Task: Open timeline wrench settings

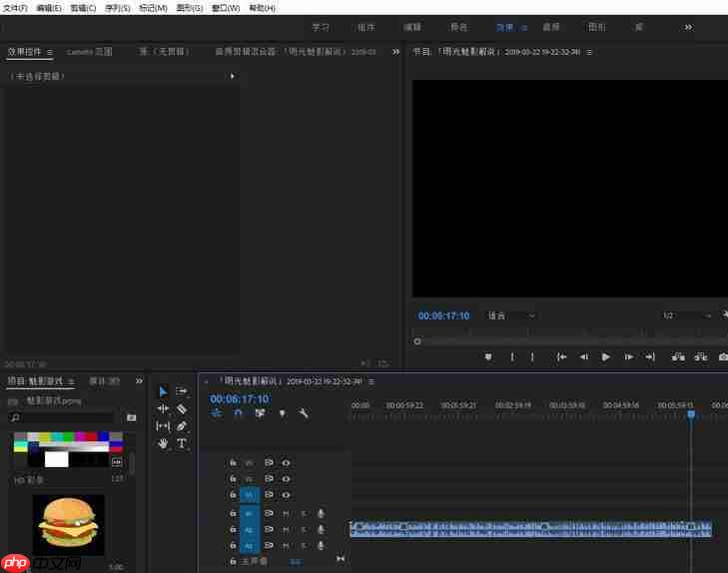Action: [304, 413]
